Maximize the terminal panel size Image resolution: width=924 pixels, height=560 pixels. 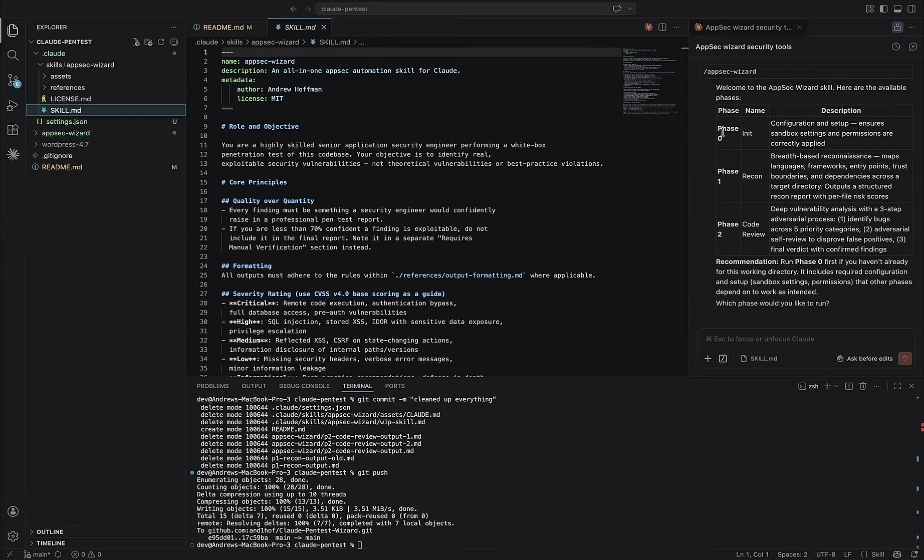[x=897, y=386]
